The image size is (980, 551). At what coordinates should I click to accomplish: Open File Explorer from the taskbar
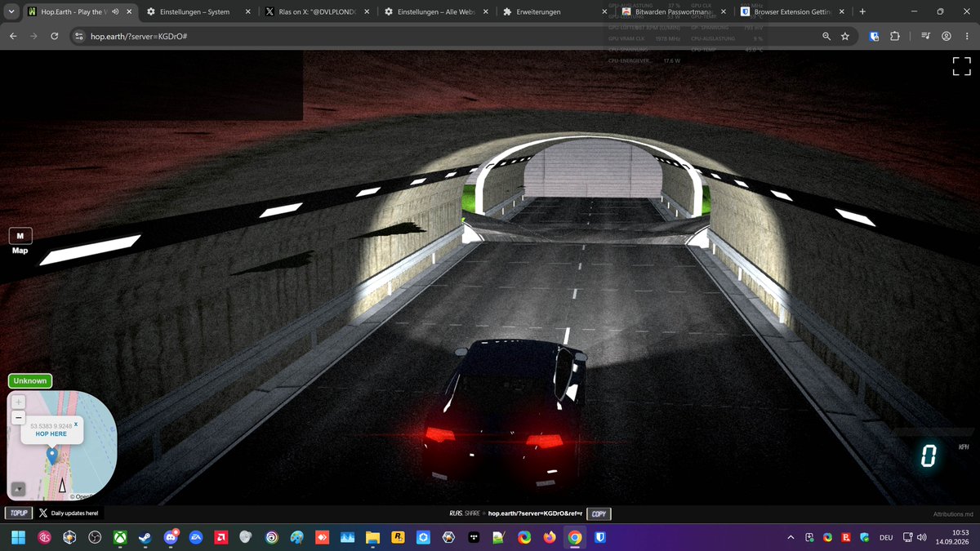(x=372, y=537)
